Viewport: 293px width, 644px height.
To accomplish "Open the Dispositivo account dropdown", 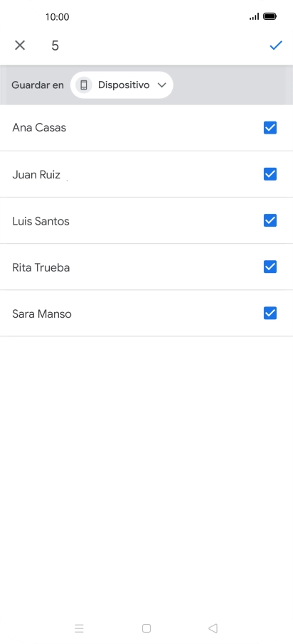I will tap(122, 85).
